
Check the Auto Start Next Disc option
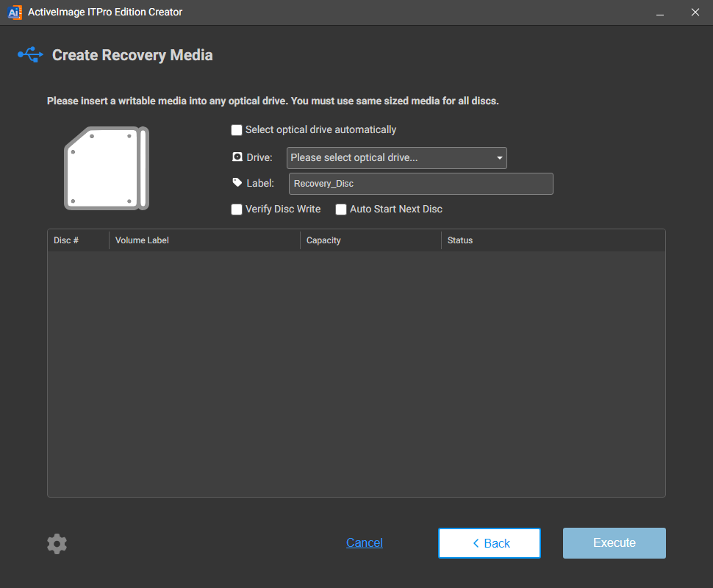click(x=341, y=209)
